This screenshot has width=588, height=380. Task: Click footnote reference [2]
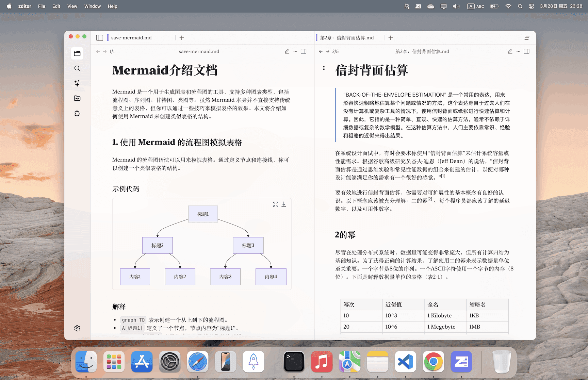[430, 199]
